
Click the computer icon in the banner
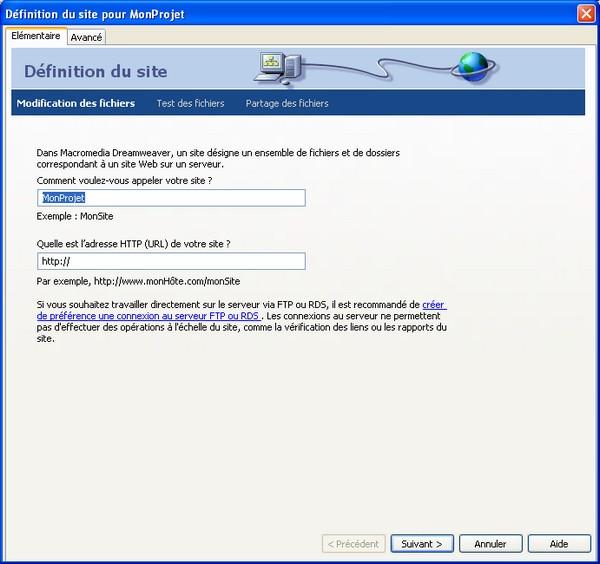tap(279, 68)
